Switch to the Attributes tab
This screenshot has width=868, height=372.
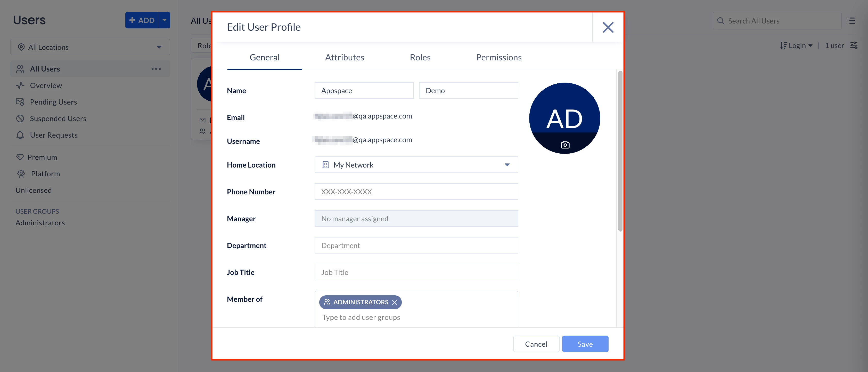(344, 58)
